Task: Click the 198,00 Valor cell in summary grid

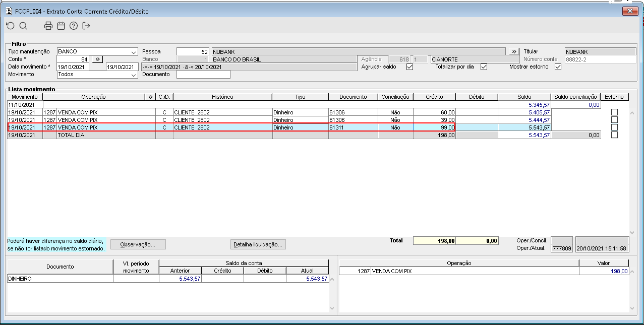Action: [604, 271]
